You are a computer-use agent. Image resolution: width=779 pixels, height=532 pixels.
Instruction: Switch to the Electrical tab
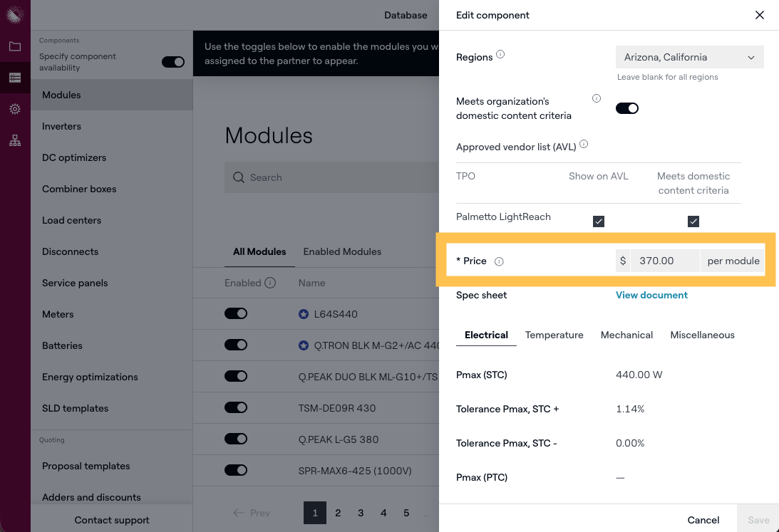click(x=486, y=335)
